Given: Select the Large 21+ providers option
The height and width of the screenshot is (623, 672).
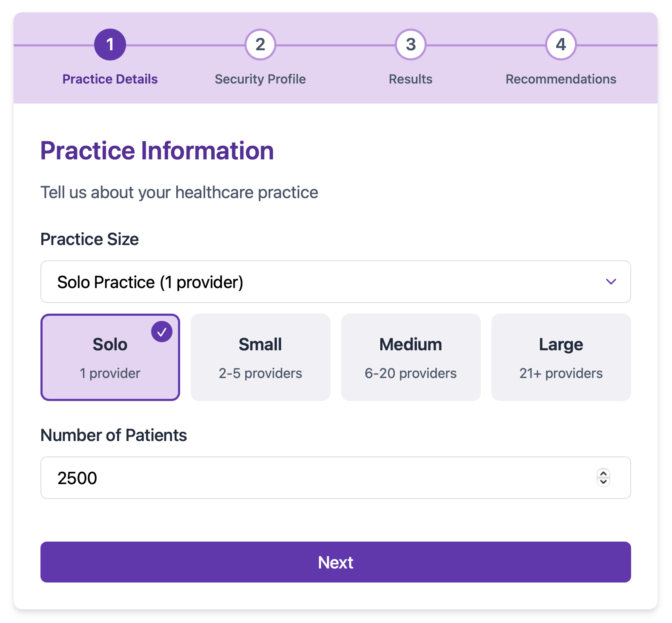Looking at the screenshot, I should click(561, 357).
